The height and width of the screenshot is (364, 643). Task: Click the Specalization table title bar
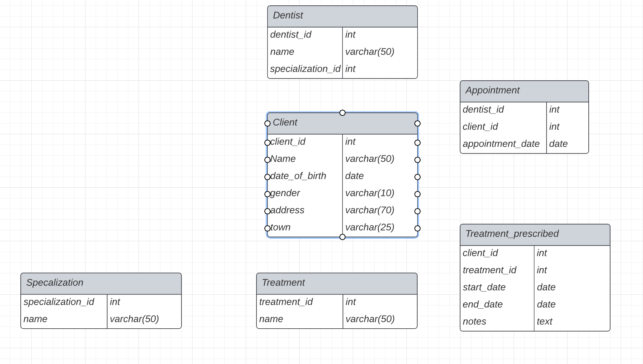pos(101,283)
